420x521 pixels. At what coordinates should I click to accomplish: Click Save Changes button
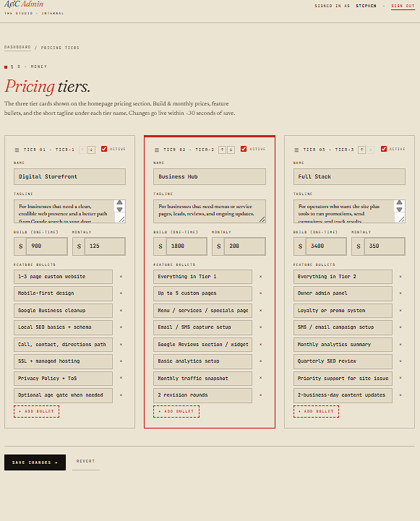pos(35,462)
